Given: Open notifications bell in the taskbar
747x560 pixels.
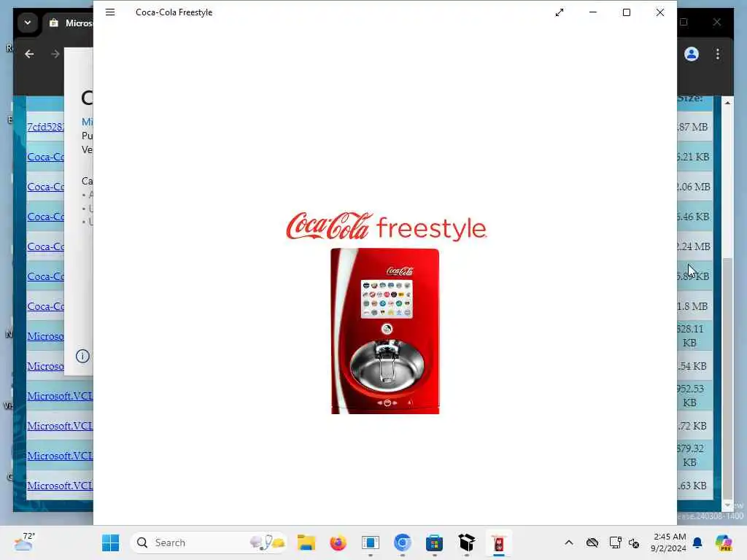Looking at the screenshot, I should click(697, 542).
